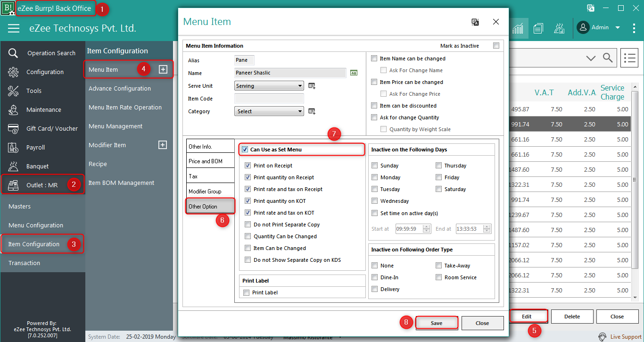Click the search magnifier in list toolbar
644x342 pixels.
coord(608,58)
